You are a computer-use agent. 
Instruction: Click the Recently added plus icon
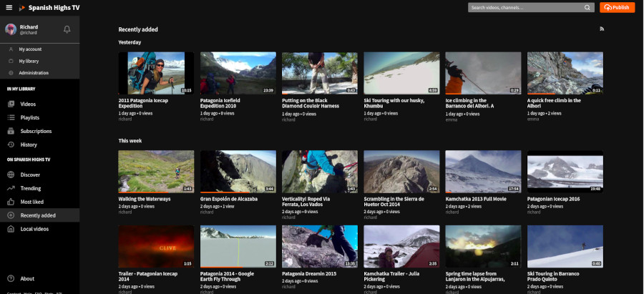11,215
